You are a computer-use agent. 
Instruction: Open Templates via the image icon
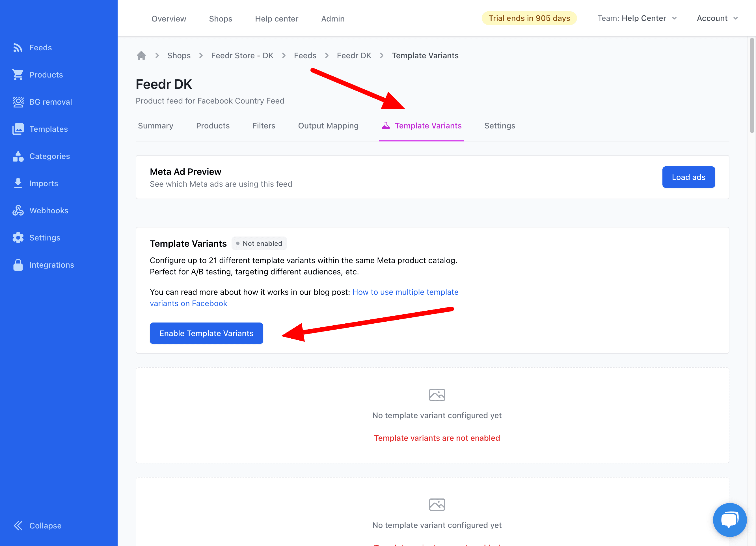18,129
